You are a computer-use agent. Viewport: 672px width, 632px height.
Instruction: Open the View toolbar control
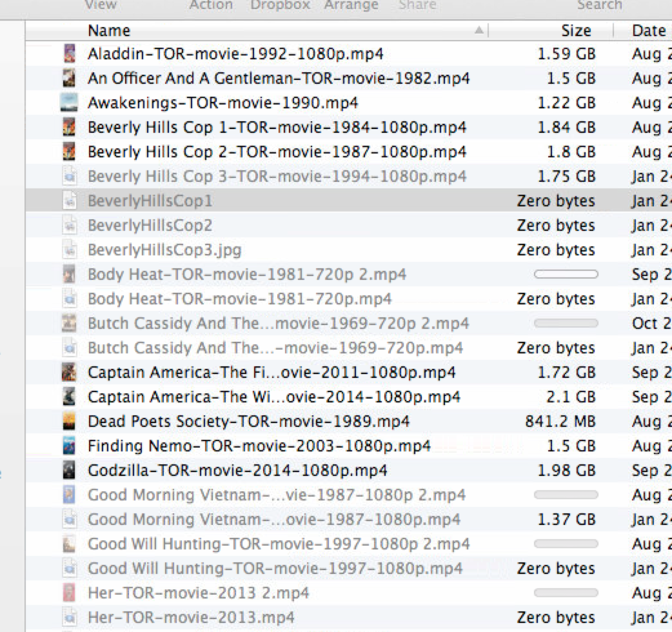[x=101, y=5]
